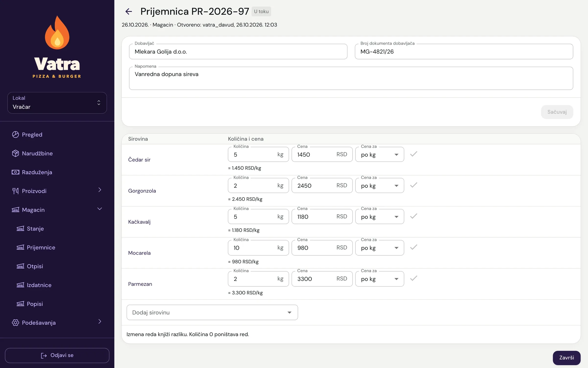The image size is (588, 368).
Task: Click the Napomena text area
Action: pyautogui.click(x=351, y=78)
